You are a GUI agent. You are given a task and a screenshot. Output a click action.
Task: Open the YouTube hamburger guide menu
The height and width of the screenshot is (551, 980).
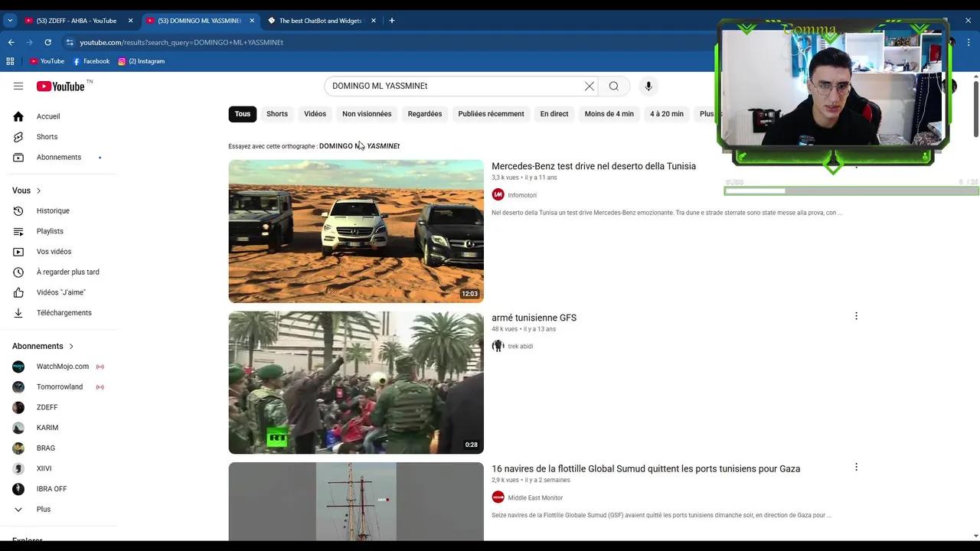coord(18,86)
